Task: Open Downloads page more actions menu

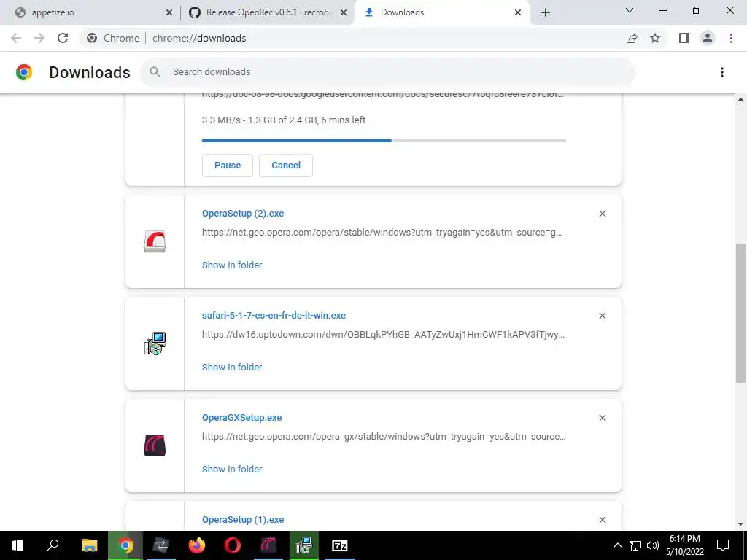Action: click(x=722, y=72)
